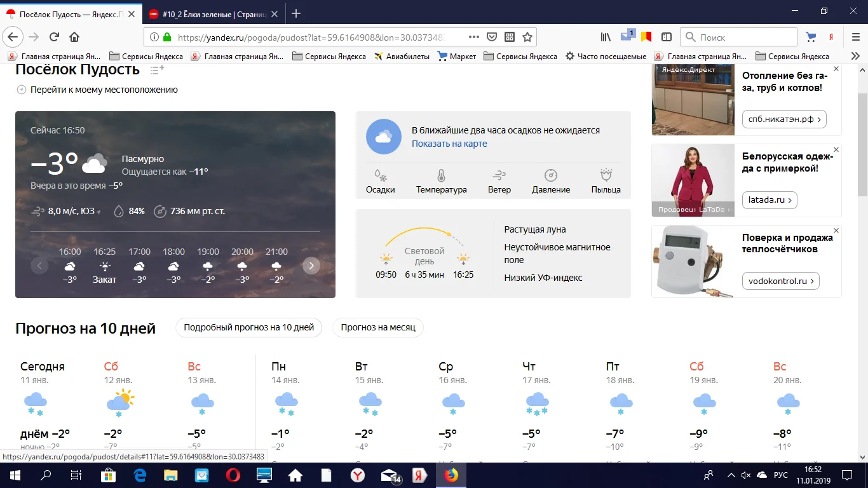
Task: Visit the vodokontrol.ru ad link
Action: [781, 281]
